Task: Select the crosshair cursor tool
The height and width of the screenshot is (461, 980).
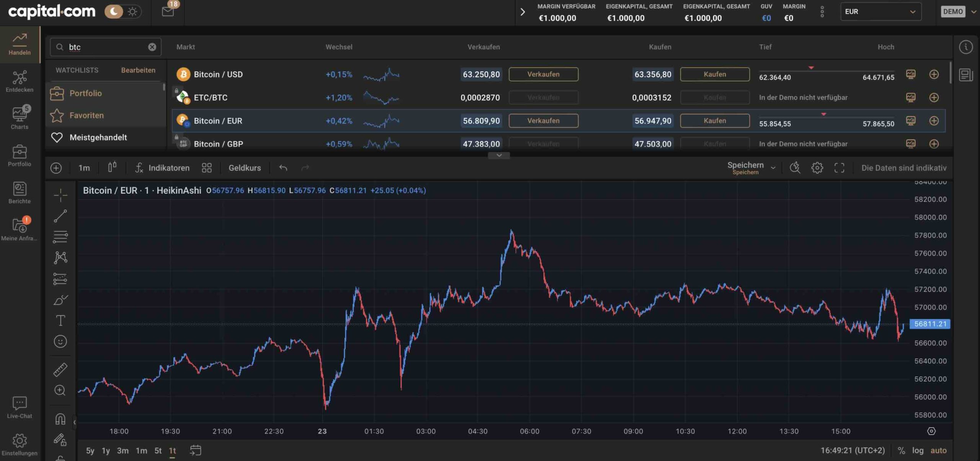Action: 60,195
